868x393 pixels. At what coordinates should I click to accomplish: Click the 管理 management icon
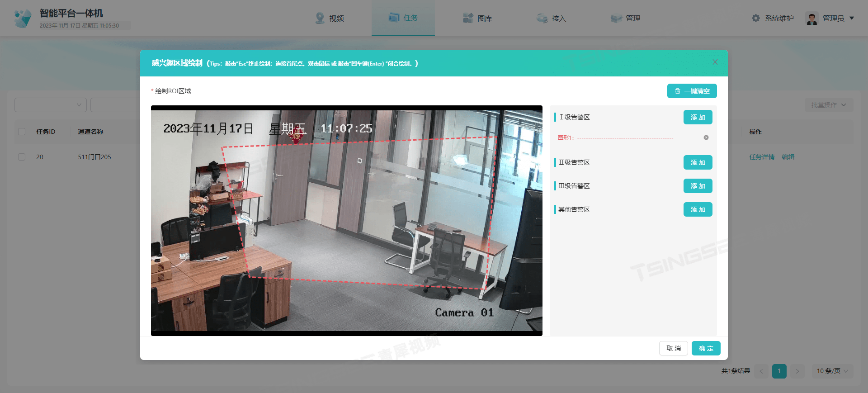pyautogui.click(x=616, y=18)
